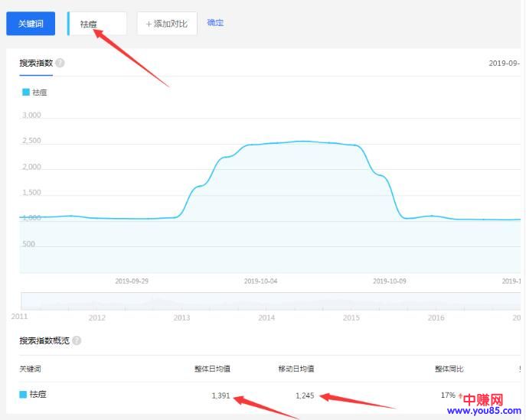This screenshot has height=420, width=526.
Task: Select the 1,245 mobile daily average value
Action: point(305,396)
